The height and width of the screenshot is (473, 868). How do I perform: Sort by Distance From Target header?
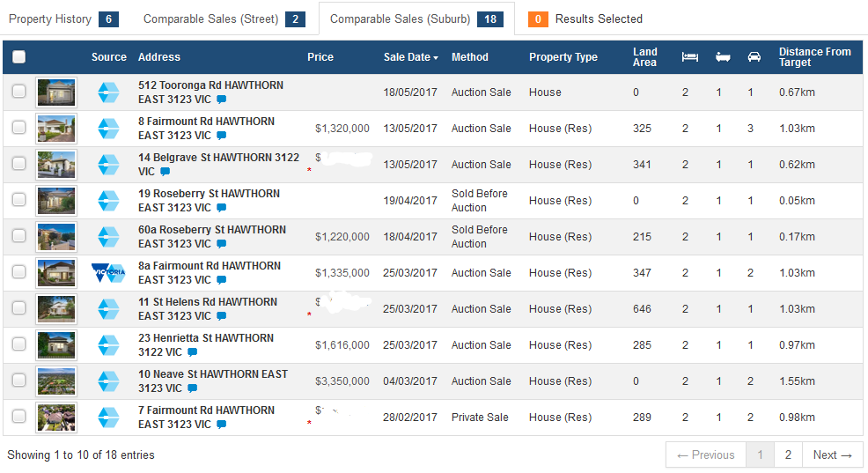point(814,57)
